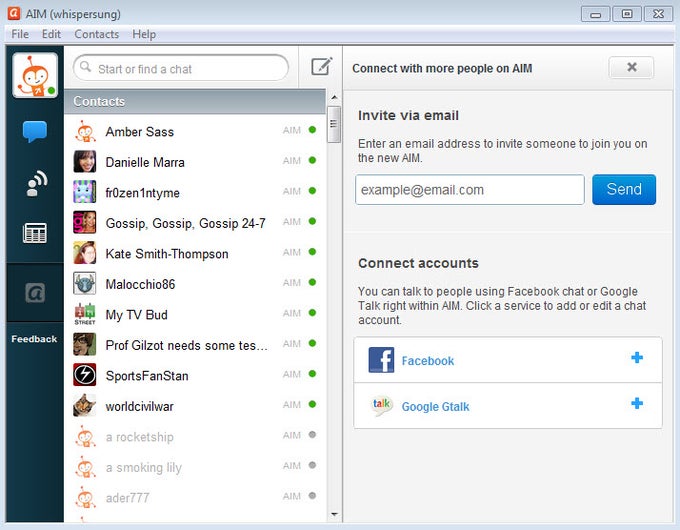Image resolution: width=680 pixels, height=530 pixels.
Task: Click the AIM mail @ icon
Action: (x=35, y=293)
